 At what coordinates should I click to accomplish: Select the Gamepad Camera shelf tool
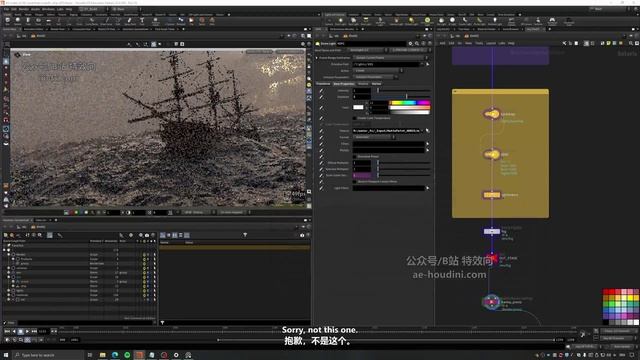(x=552, y=21)
